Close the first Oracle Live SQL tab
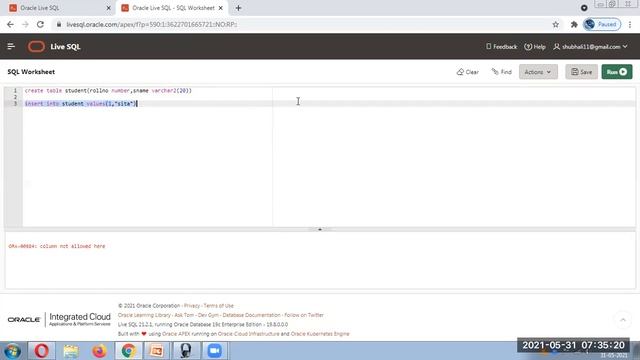Screen dimensions: 640x360 109,8
